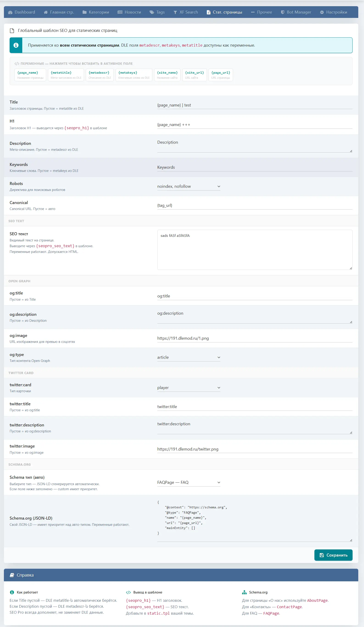Focus the SEO текст textarea
This screenshot has width=364, height=627.
tap(254, 250)
